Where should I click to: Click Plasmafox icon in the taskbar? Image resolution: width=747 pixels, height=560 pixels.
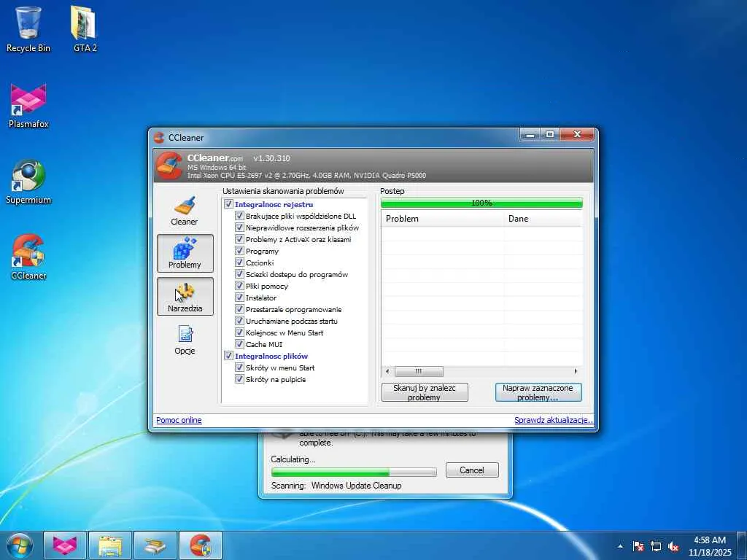(x=65, y=545)
